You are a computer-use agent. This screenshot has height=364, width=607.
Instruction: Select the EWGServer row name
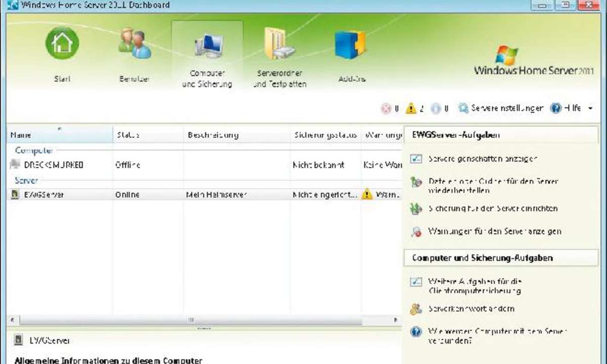pos(44,195)
